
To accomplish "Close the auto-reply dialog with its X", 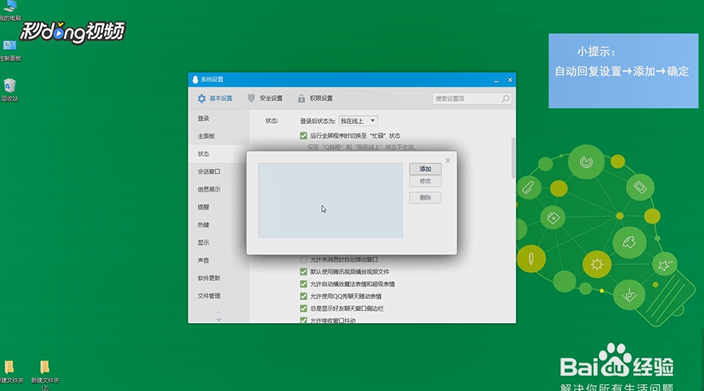I will [448, 160].
